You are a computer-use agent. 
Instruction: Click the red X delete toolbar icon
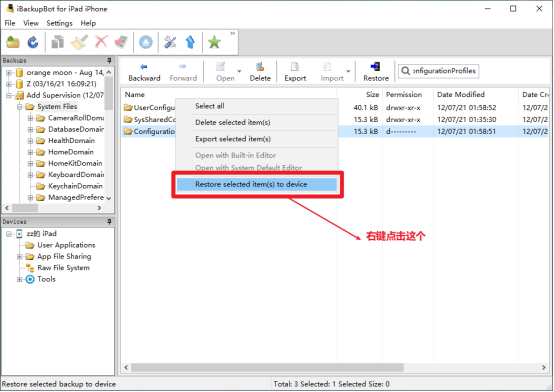click(x=101, y=42)
